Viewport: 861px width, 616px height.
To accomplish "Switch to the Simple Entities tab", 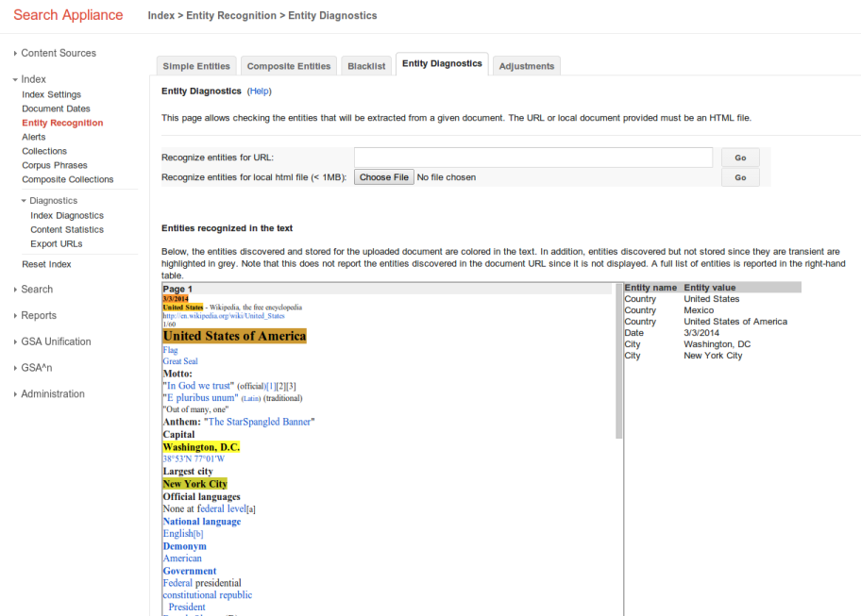I will click(x=196, y=66).
